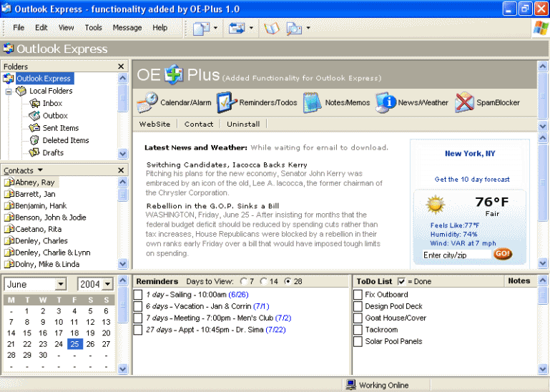
Task: Select 7 days to view radio button
Action: coord(243,281)
